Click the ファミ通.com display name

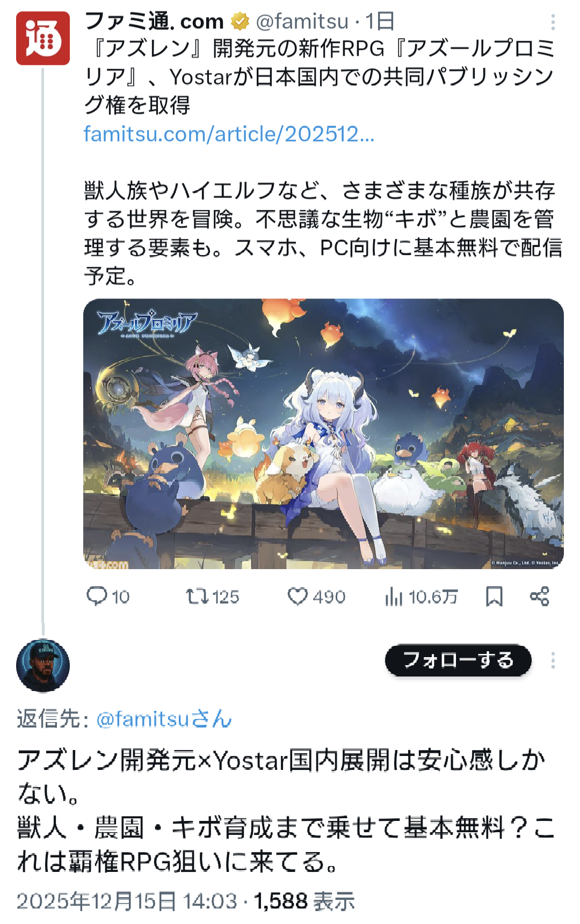tap(154, 21)
